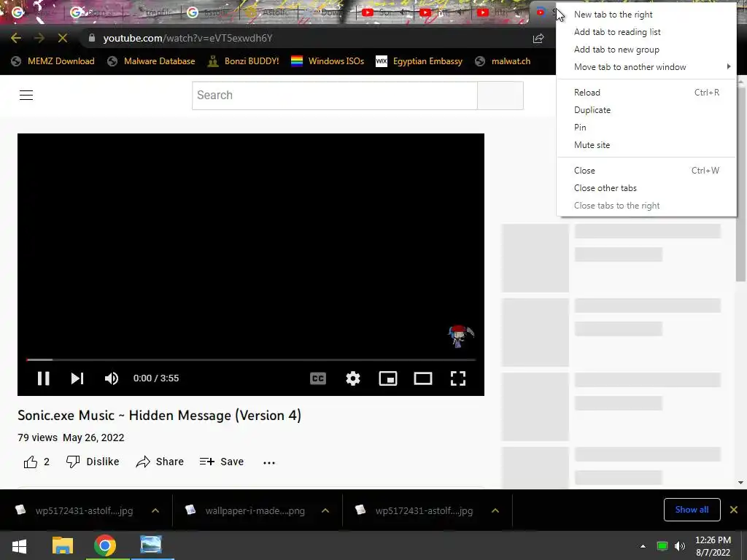Viewport: 747px width, 560px height.
Task: Open the clock showing 12:26 PM
Action: 713,546
